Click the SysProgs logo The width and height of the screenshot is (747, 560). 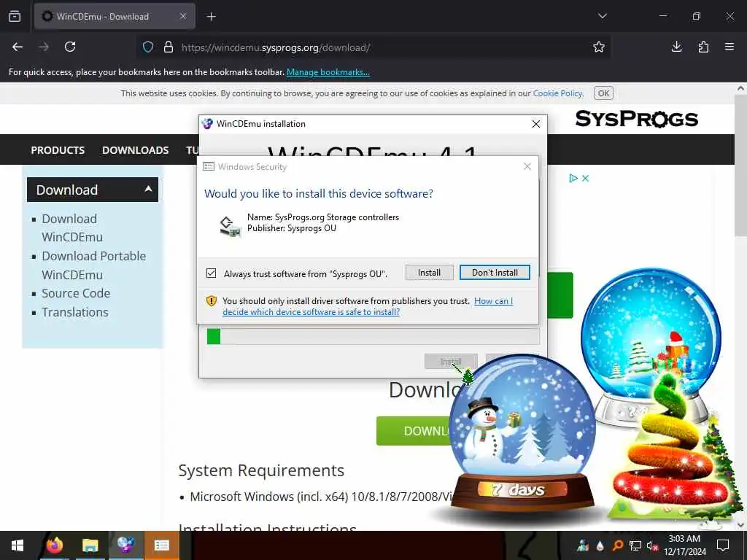tap(636, 119)
